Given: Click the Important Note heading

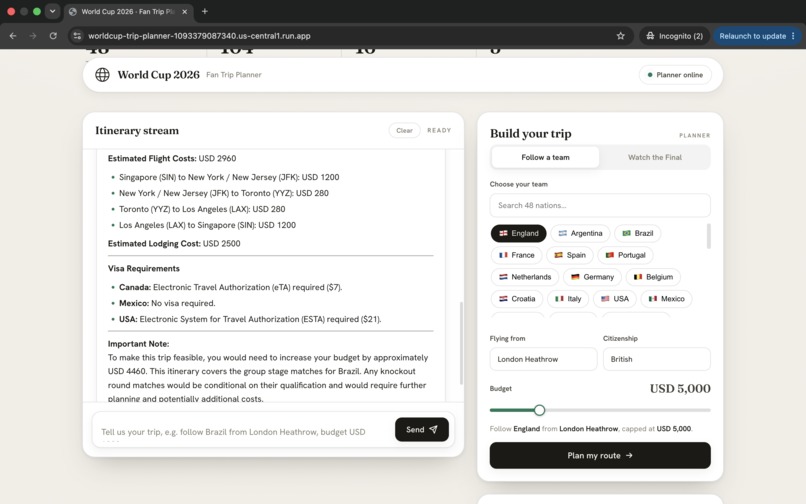Looking at the screenshot, I should click(138, 344).
